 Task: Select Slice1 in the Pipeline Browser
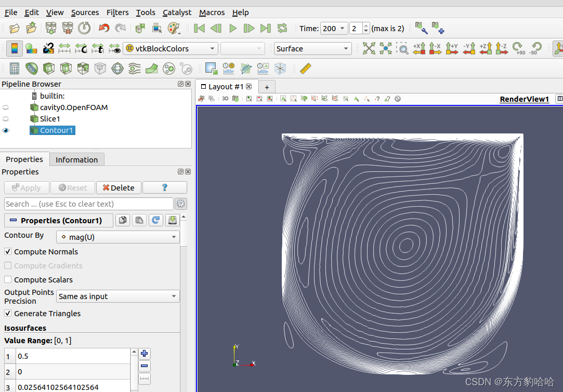pyautogui.click(x=50, y=119)
